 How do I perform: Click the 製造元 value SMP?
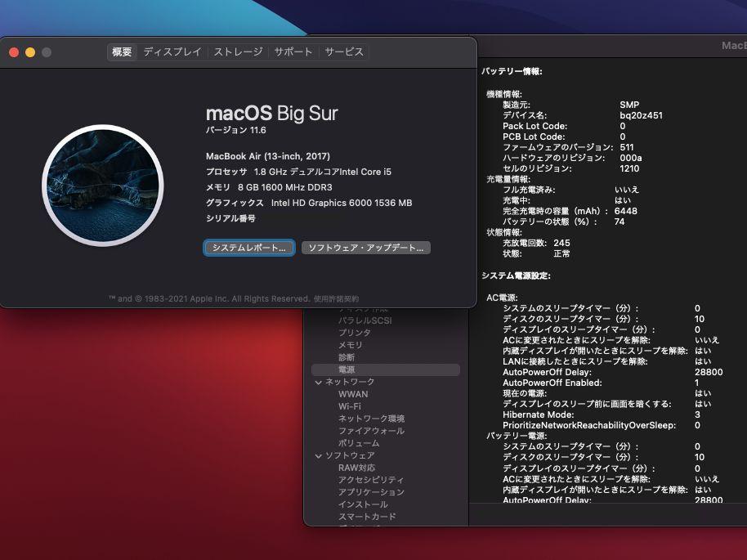coord(629,105)
